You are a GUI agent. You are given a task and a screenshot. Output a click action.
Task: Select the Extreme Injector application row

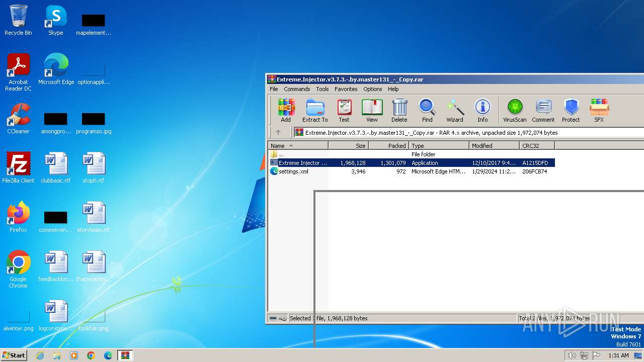[412, 163]
